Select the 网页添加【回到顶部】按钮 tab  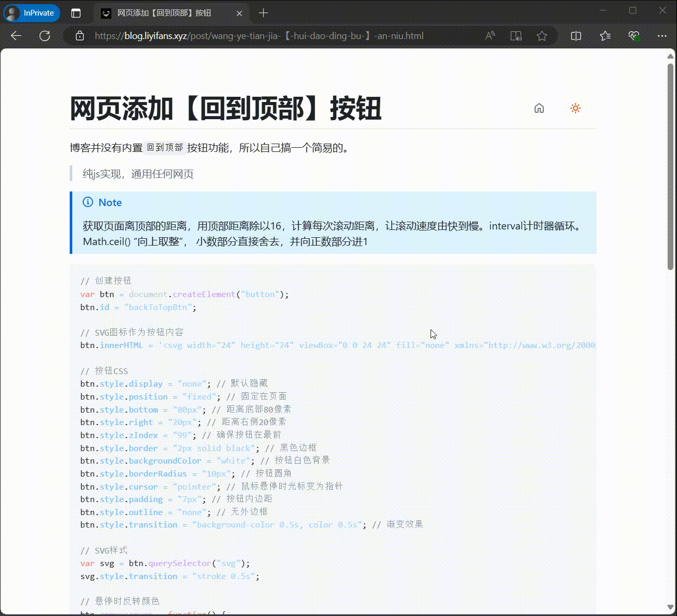[164, 13]
